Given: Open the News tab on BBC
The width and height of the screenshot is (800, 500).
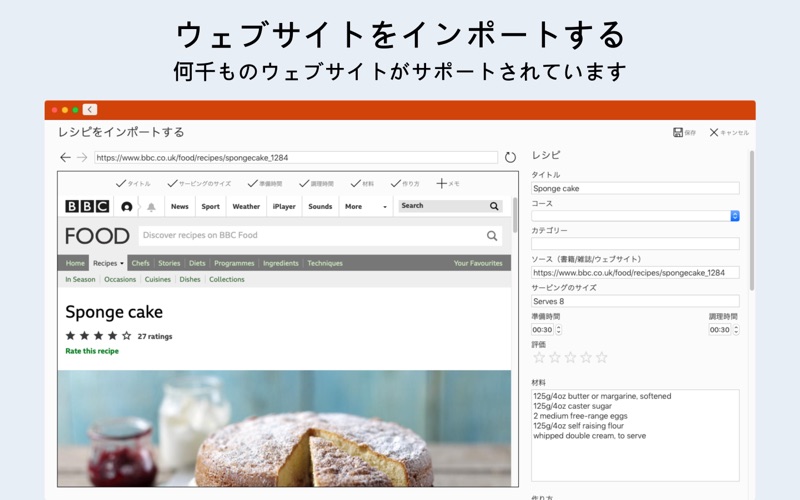Looking at the screenshot, I should click(x=180, y=207).
